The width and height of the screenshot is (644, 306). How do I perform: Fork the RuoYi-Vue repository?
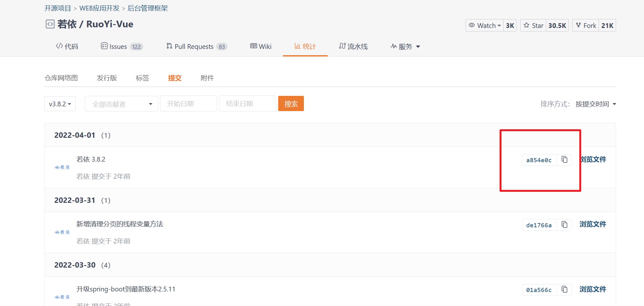586,25
